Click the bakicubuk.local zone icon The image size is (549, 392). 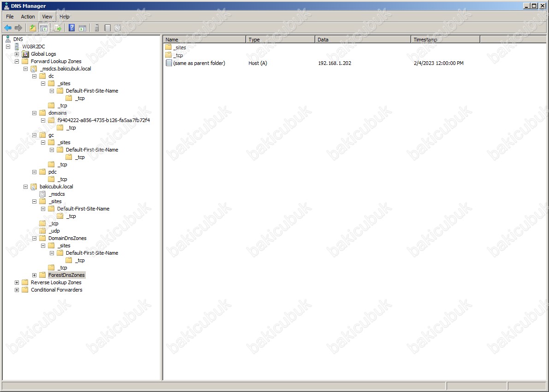coord(34,187)
